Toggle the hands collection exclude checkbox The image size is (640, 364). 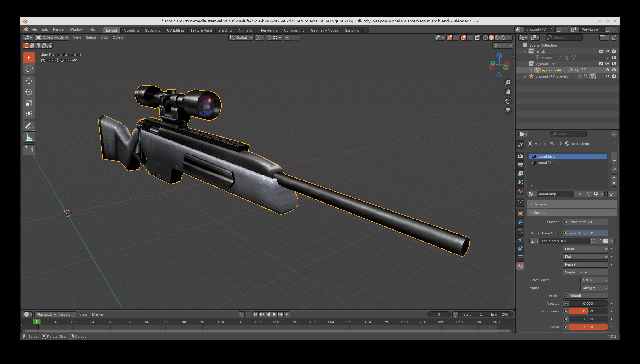[601, 51]
